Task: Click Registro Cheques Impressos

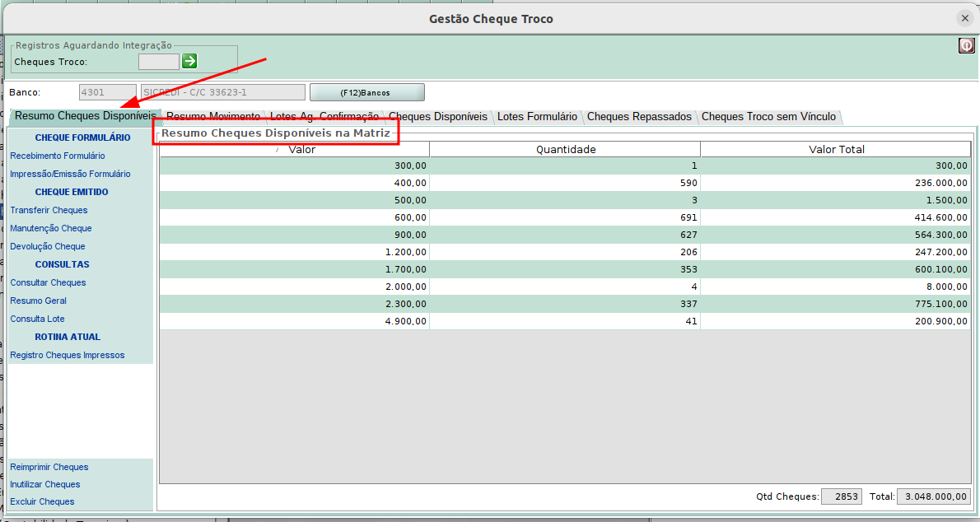Action: [x=68, y=355]
